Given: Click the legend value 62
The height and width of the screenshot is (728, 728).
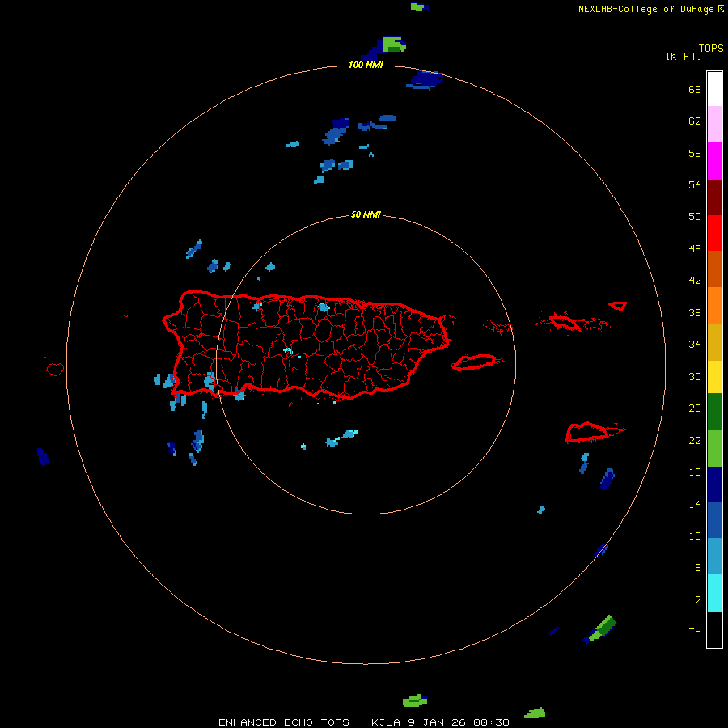Looking at the screenshot, I should (695, 121).
